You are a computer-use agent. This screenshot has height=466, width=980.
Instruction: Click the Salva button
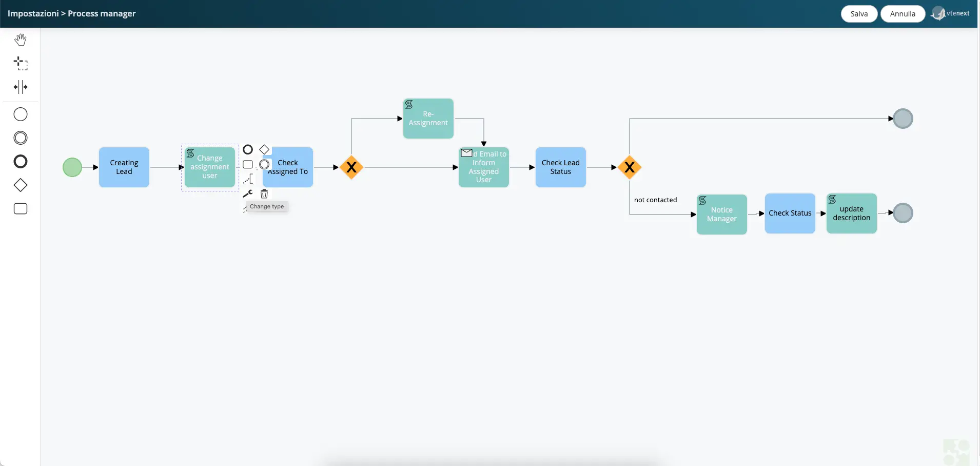click(x=859, y=14)
